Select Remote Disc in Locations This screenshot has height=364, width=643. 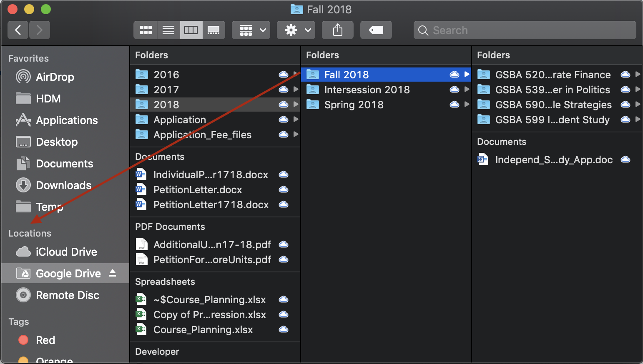point(68,295)
